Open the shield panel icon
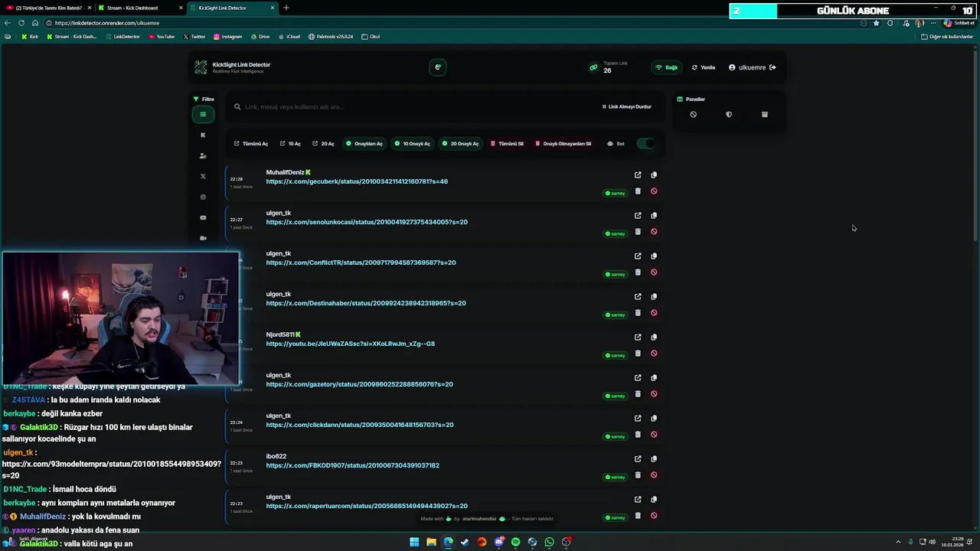Image resolution: width=980 pixels, height=551 pixels. pos(729,115)
